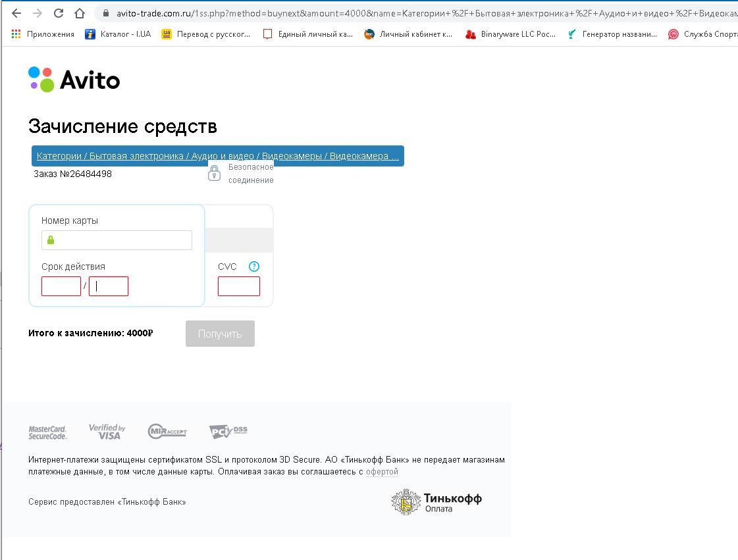This screenshot has width=738, height=560.
Task: Click the Безопасное соединение text
Action: click(x=251, y=174)
